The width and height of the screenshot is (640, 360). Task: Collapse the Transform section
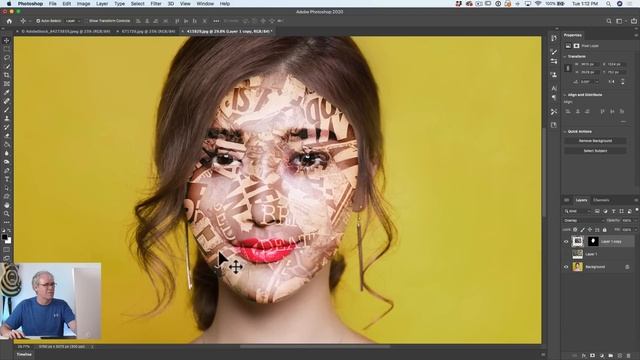565,56
